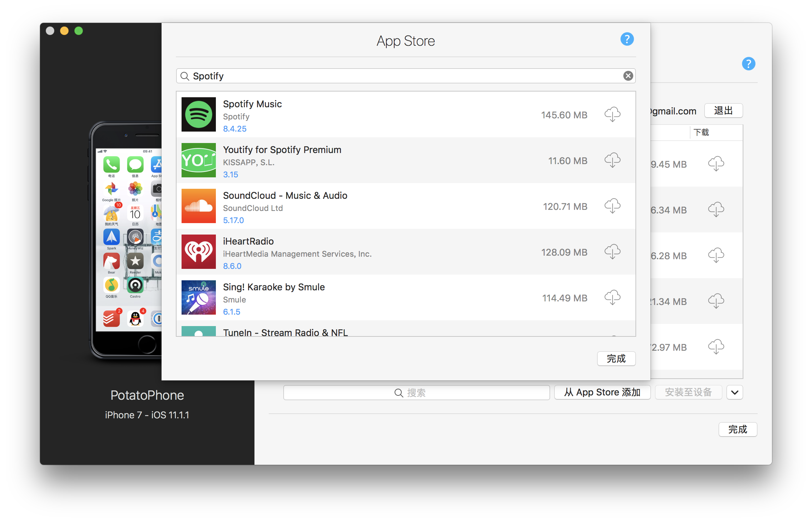The width and height of the screenshot is (812, 522).
Task: Click the iHeartRadio app icon
Action: point(198,252)
